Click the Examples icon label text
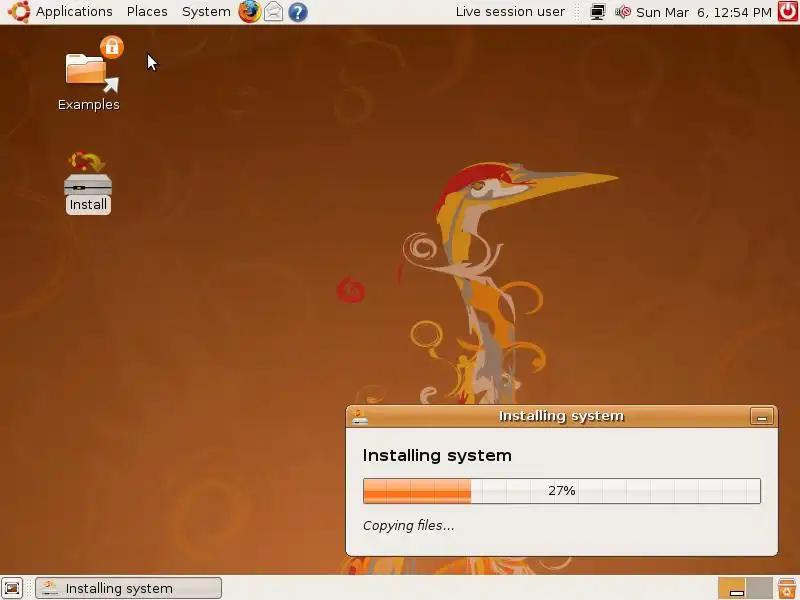The height and width of the screenshot is (600, 800). click(89, 105)
